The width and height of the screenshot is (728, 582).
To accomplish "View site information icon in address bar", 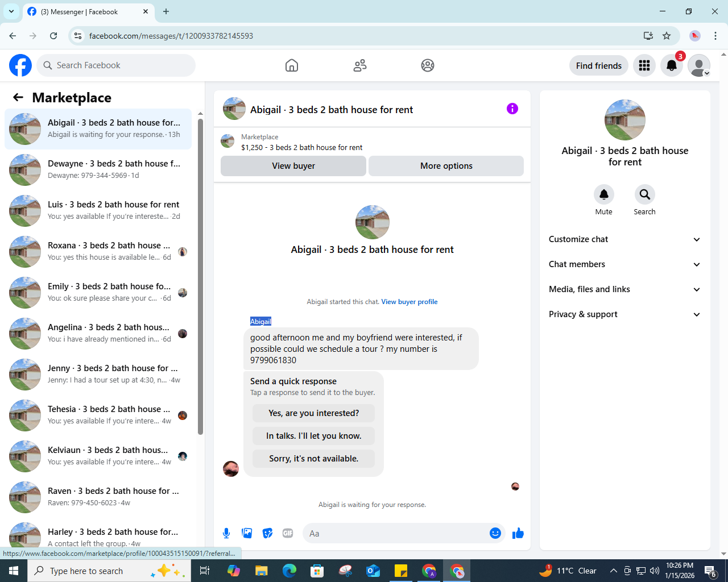I will tap(78, 36).
